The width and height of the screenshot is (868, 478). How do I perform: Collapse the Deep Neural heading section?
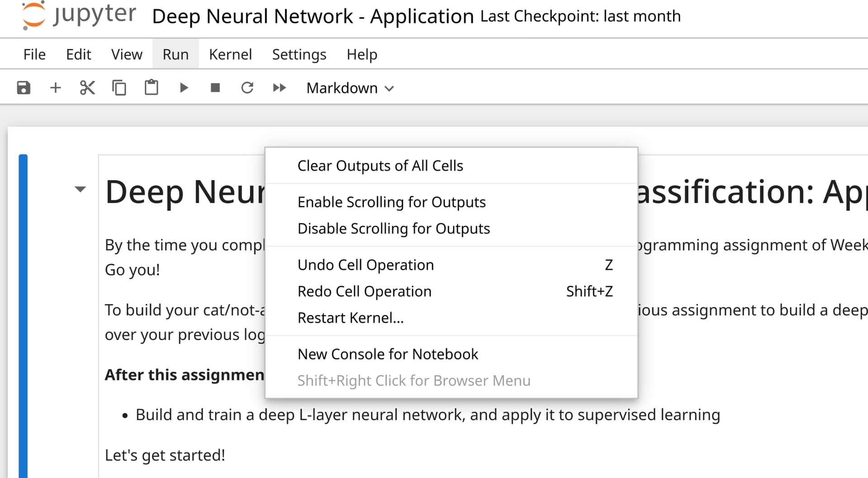tap(80, 189)
